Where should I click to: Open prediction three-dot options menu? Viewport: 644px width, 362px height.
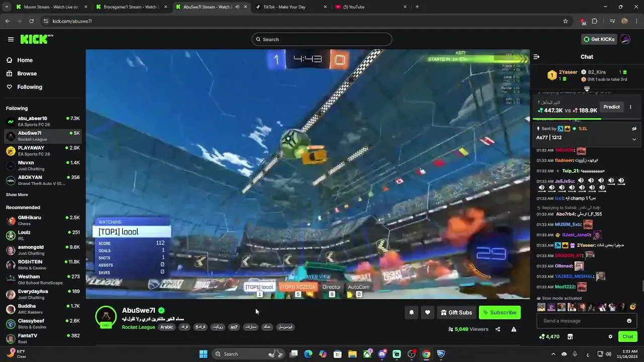click(630, 107)
